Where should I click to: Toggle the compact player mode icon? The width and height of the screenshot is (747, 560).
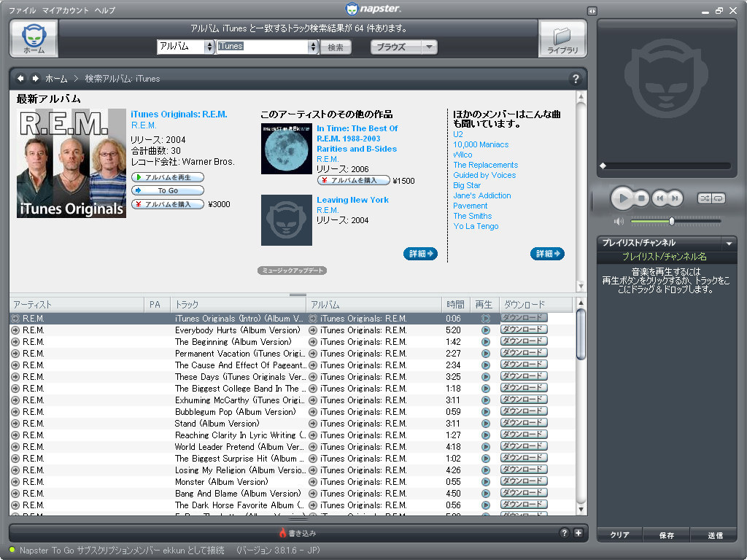click(592, 10)
